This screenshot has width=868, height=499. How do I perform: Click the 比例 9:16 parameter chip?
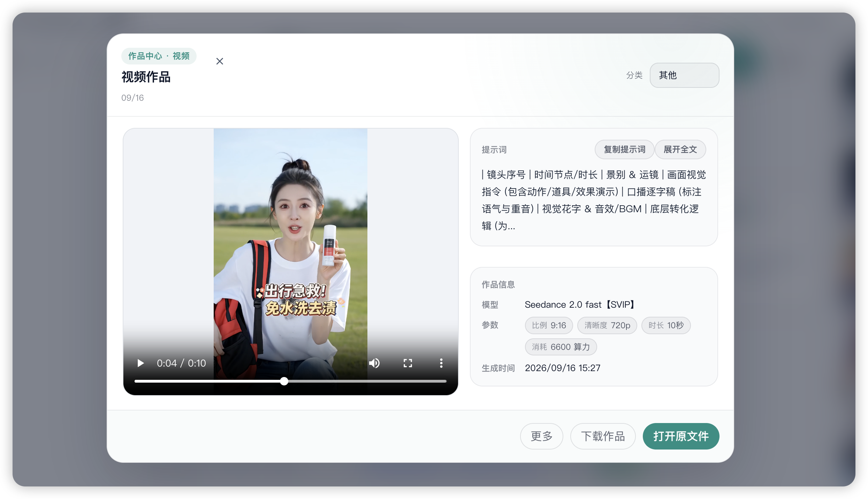pos(549,325)
